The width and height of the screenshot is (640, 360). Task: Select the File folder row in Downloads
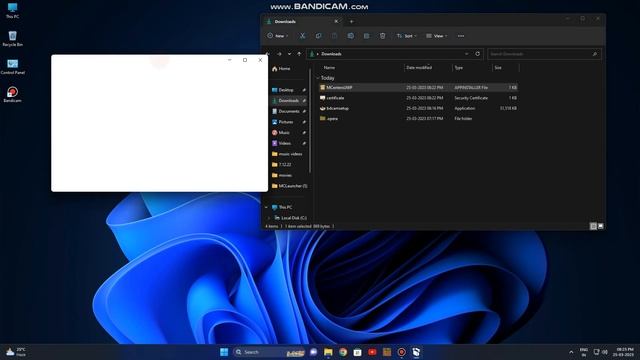418,118
